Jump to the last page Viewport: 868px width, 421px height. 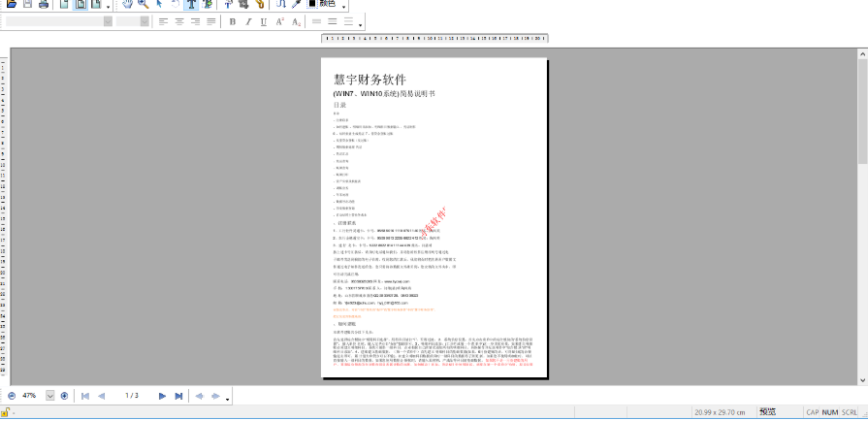[178, 396]
